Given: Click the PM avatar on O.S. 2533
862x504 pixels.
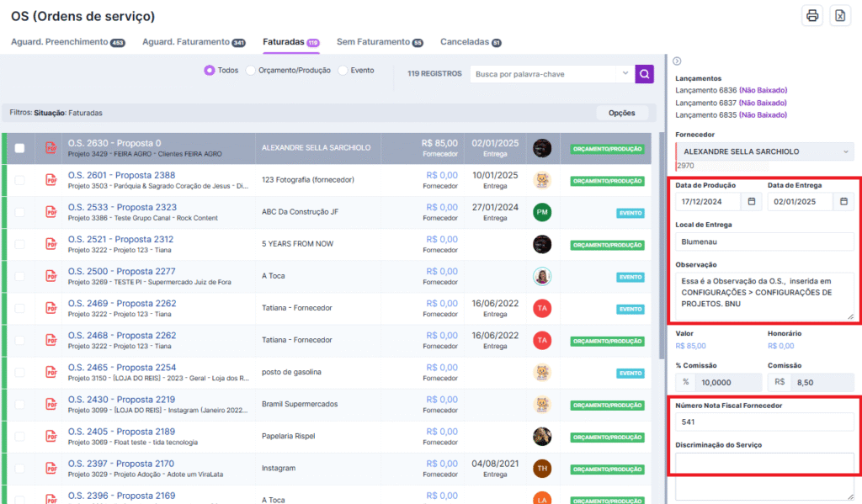Looking at the screenshot, I should [x=542, y=212].
